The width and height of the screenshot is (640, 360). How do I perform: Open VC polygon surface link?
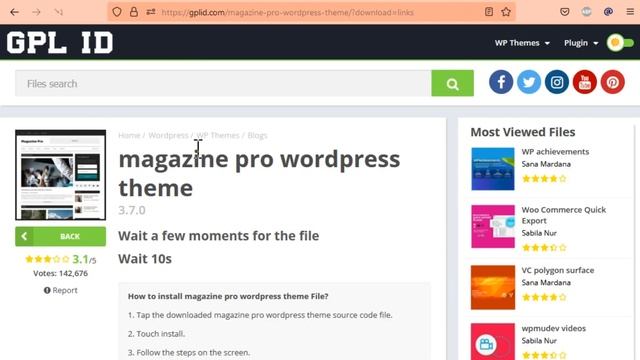point(558,271)
